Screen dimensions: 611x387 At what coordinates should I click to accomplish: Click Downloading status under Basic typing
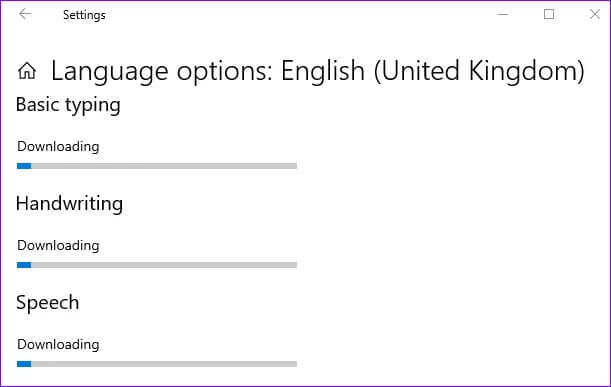58,147
